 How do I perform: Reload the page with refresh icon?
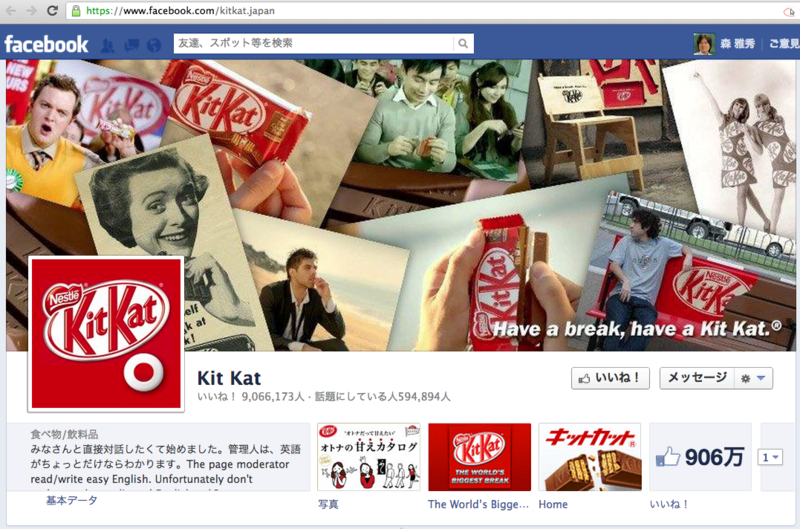click(52, 10)
